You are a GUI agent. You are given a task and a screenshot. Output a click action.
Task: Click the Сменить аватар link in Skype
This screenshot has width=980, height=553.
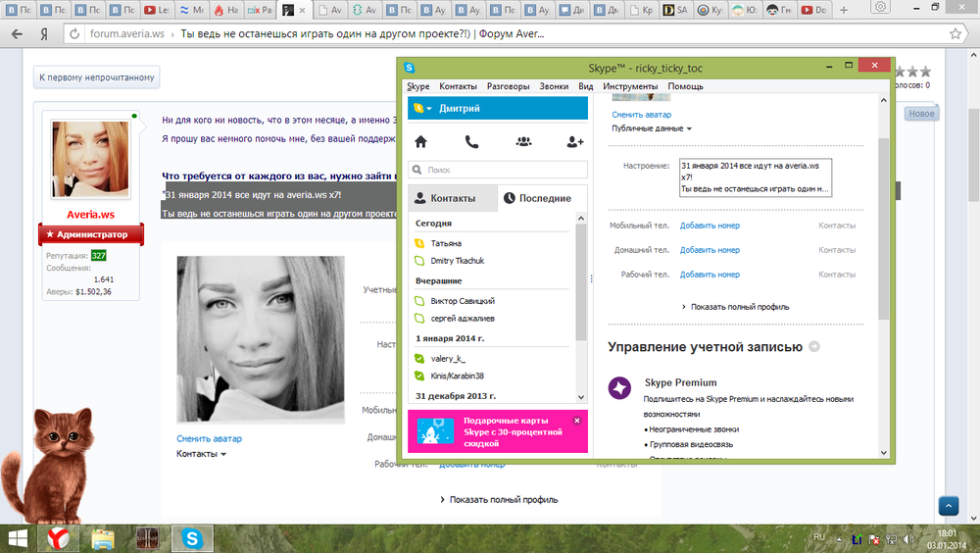[642, 115]
